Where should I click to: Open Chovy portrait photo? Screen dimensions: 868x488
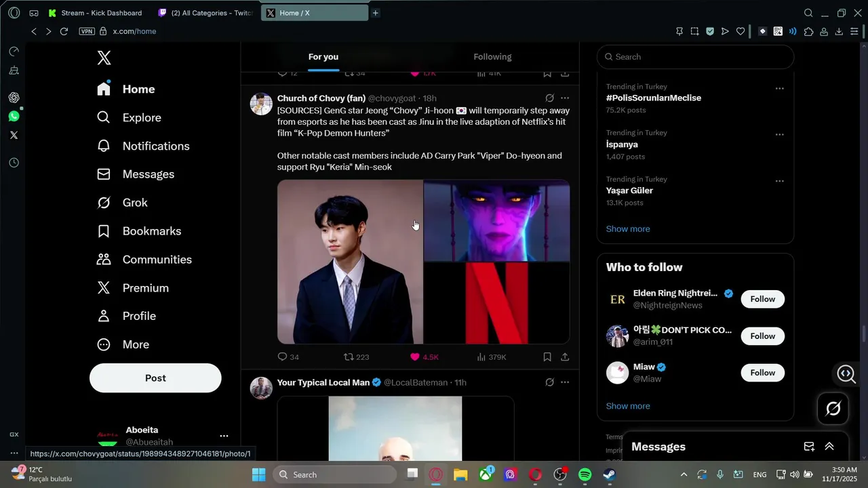coord(350,262)
